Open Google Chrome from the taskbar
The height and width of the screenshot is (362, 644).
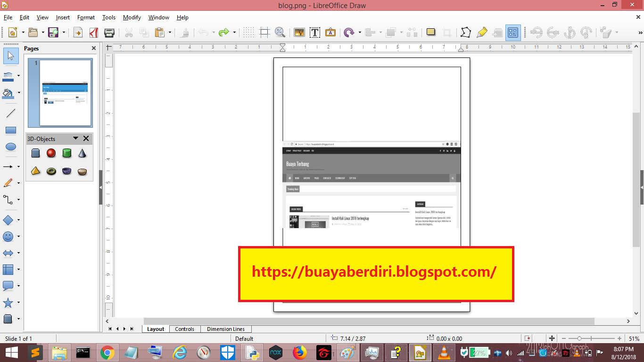(107, 352)
